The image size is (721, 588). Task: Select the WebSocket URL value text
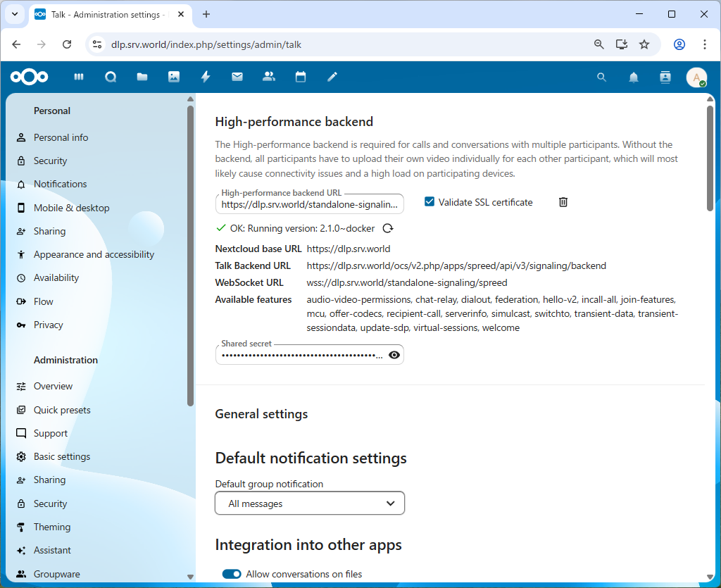tap(407, 282)
